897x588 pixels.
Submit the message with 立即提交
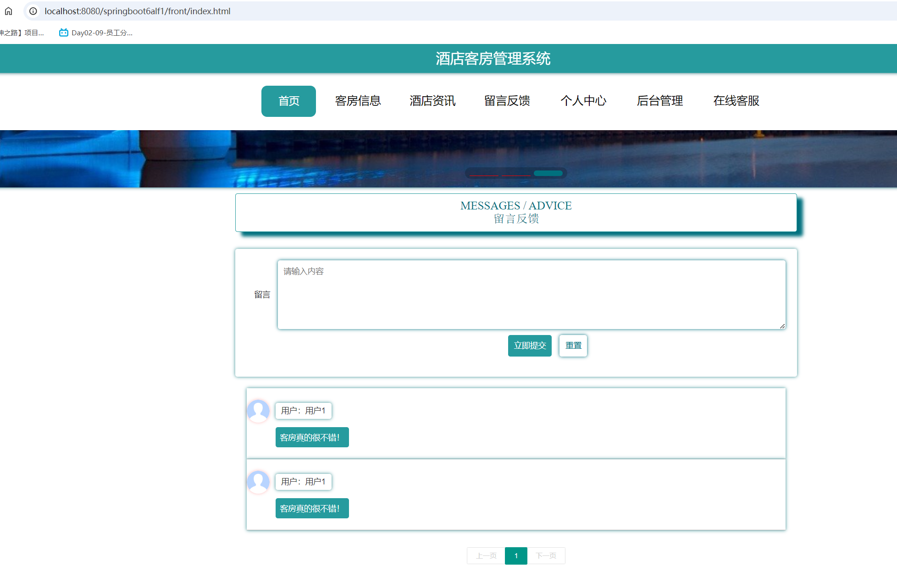click(x=530, y=346)
